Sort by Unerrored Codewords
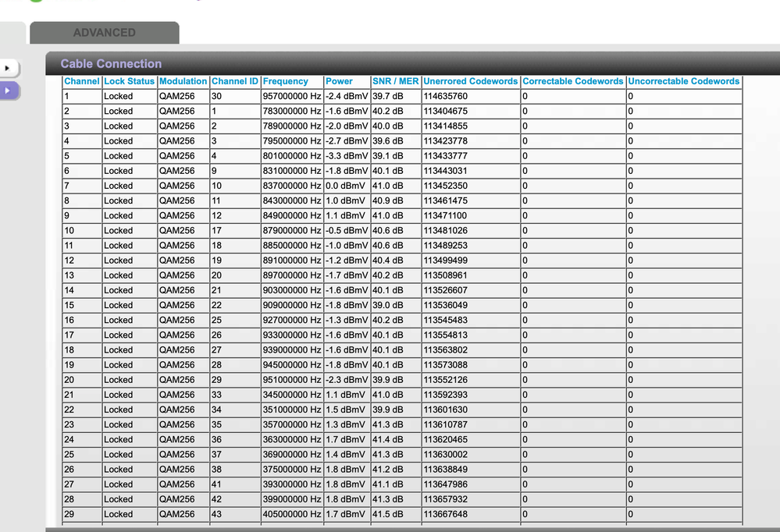Screen dimensions: 780x532 pyautogui.click(x=470, y=81)
